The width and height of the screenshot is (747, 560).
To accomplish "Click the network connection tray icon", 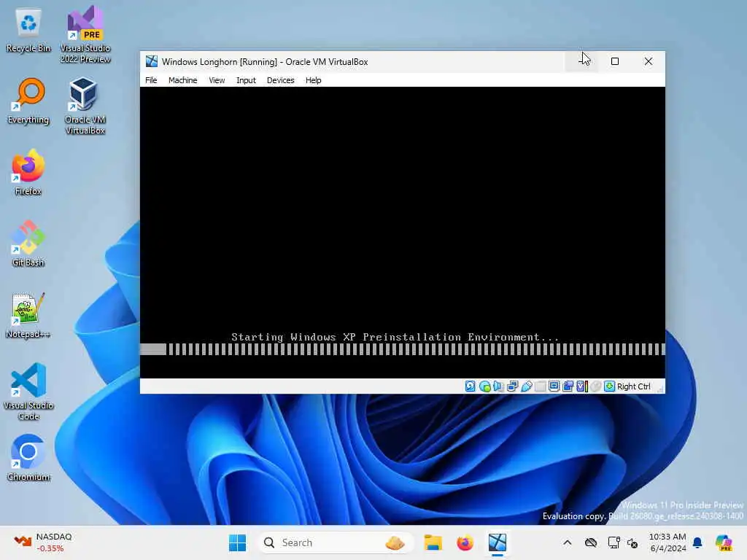I will (614, 542).
